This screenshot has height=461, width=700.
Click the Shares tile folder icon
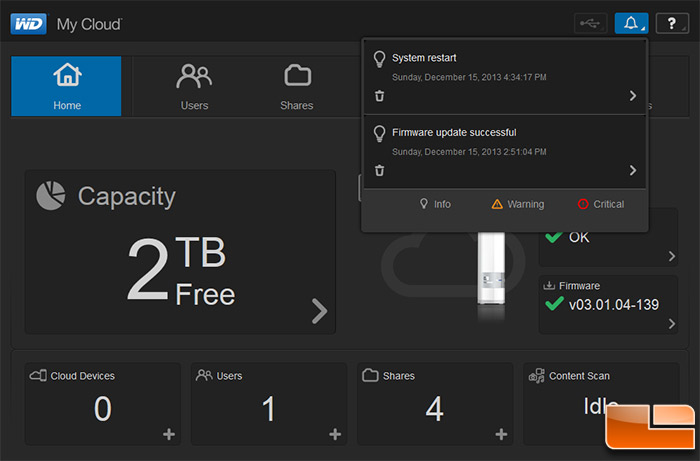pyautogui.click(x=370, y=375)
